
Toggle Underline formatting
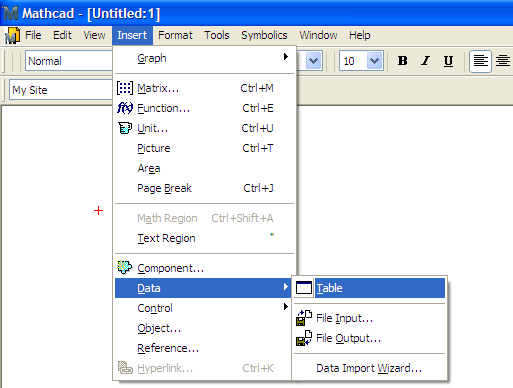(x=448, y=61)
